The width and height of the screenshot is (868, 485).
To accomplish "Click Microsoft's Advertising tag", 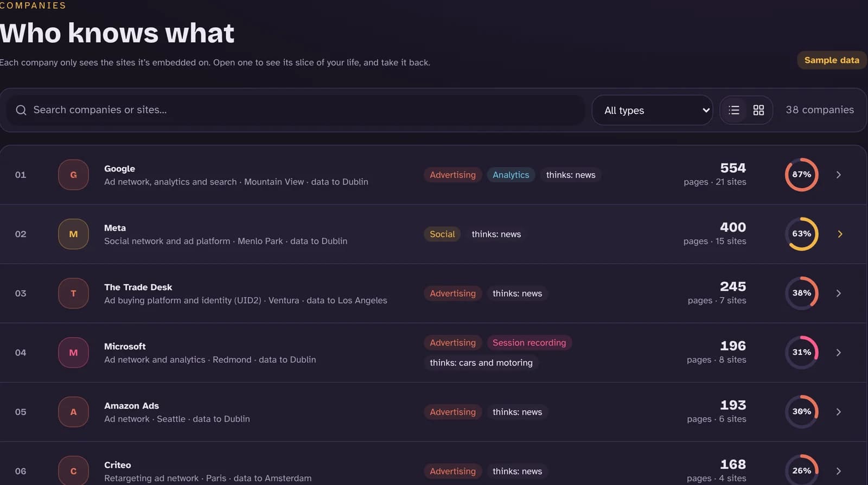I will coord(452,343).
